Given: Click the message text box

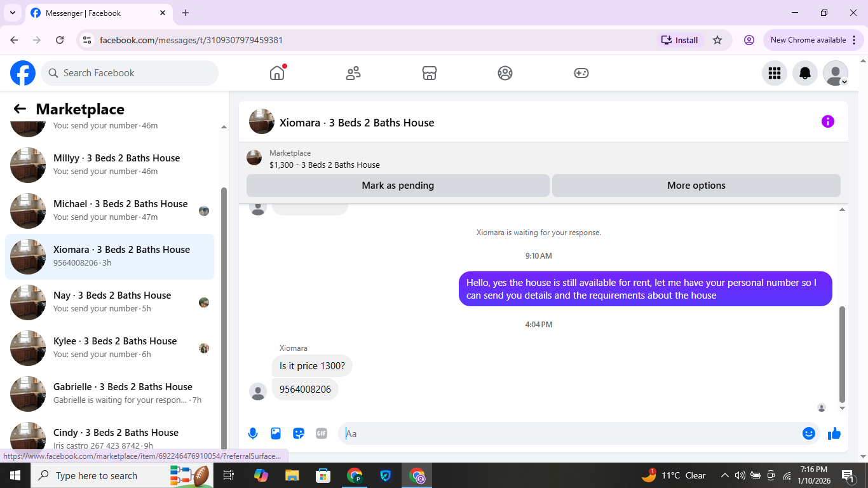Looking at the screenshot, I should click(569, 433).
